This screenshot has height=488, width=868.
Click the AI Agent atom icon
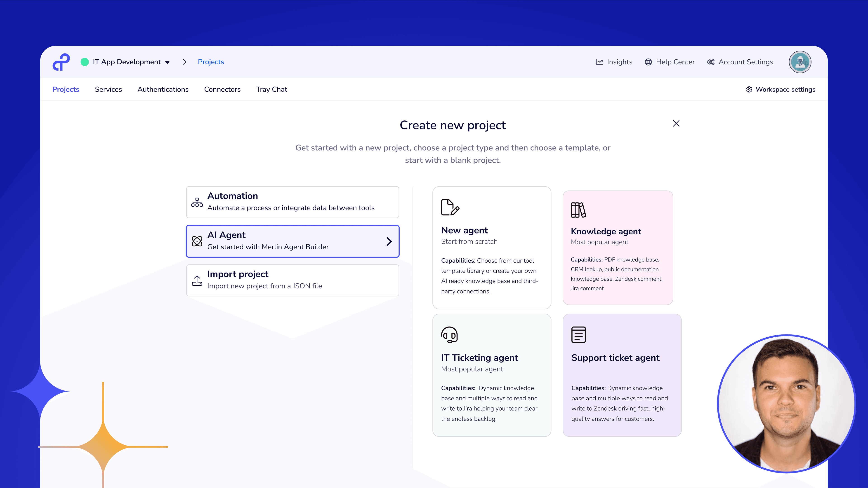click(x=197, y=241)
